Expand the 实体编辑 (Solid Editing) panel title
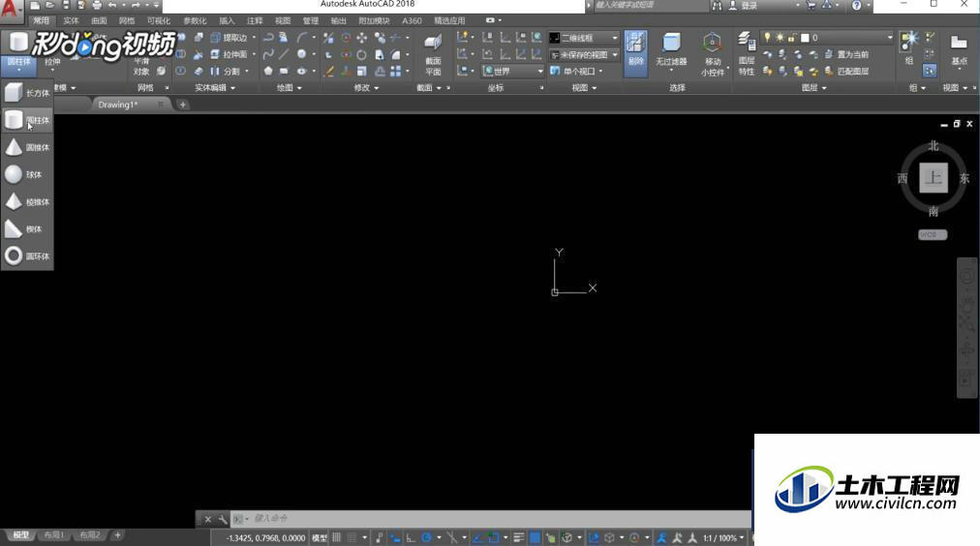 coord(215,88)
